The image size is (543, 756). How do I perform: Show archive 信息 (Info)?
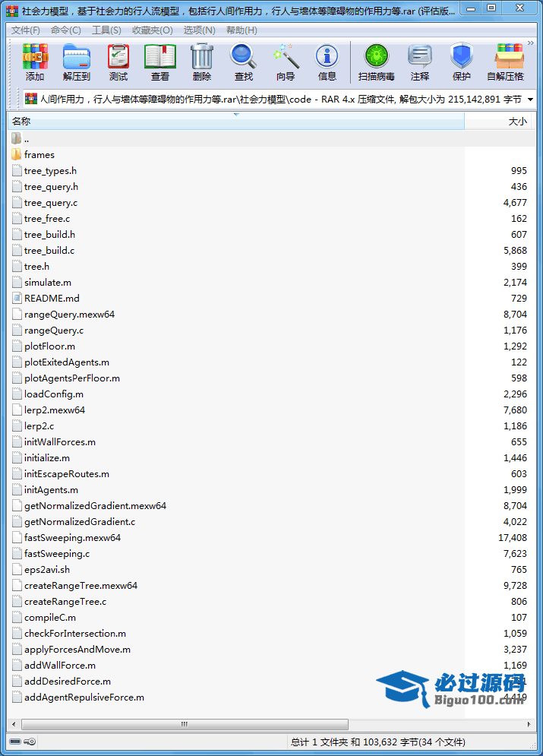tap(327, 62)
